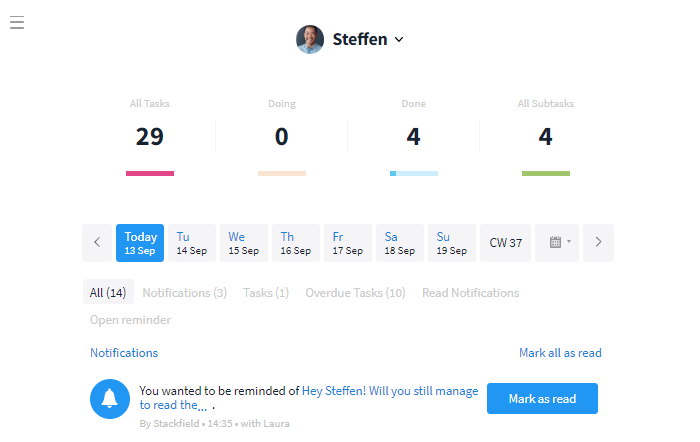Switch to the All (14) tab
The height and width of the screenshot is (442, 700).
point(107,293)
